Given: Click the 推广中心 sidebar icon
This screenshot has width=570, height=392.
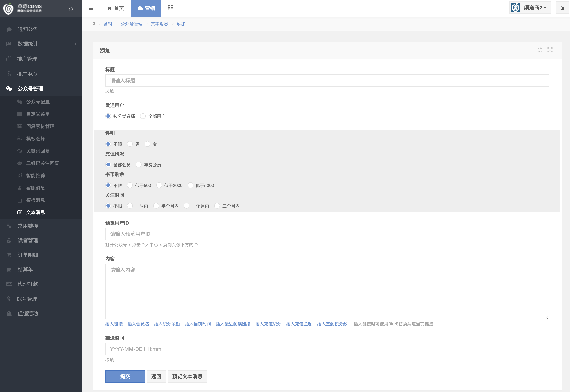Looking at the screenshot, I should (9, 74).
